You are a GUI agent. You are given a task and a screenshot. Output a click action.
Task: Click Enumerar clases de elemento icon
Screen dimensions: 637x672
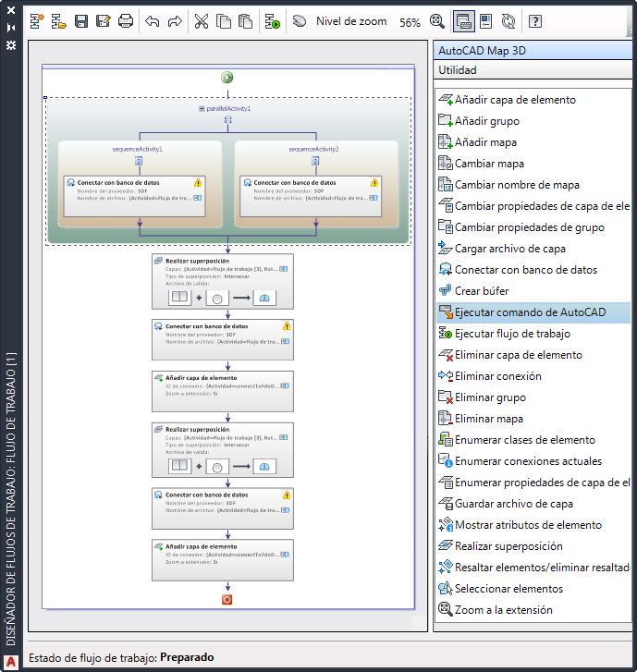446,440
